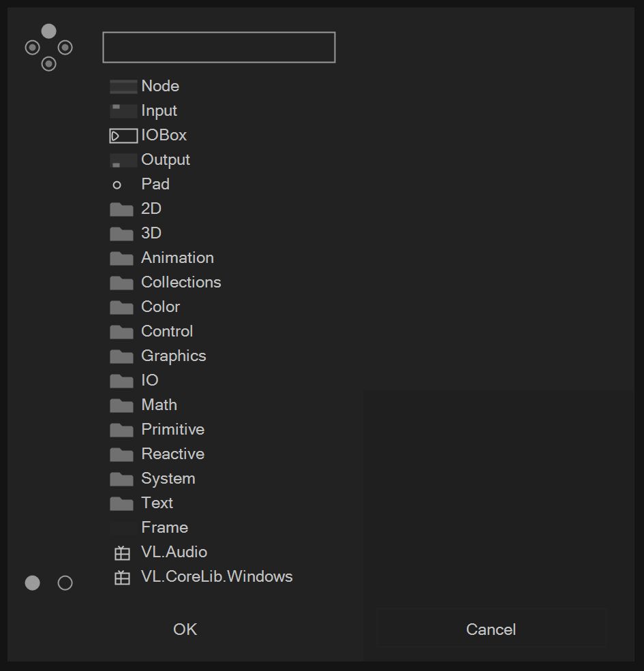This screenshot has width=644, height=671.
Task: Click the VL.CoreLib.Windows package icon
Action: click(122, 577)
